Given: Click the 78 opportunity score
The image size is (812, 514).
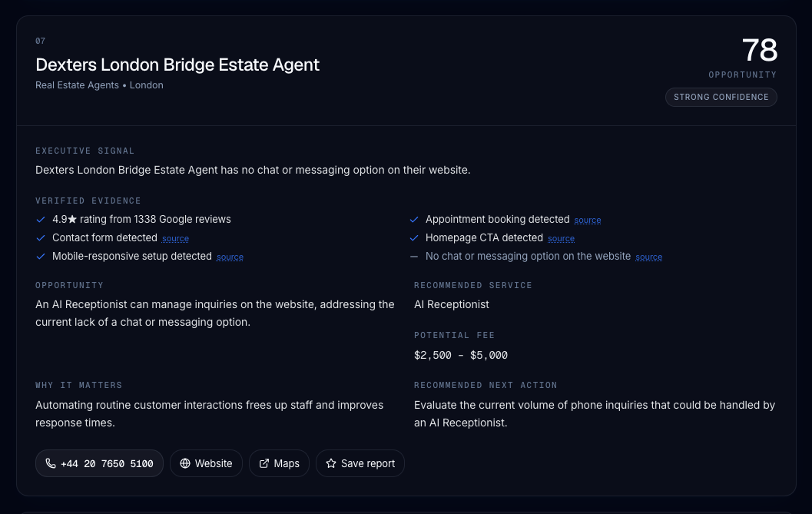Looking at the screenshot, I should click(x=760, y=50).
